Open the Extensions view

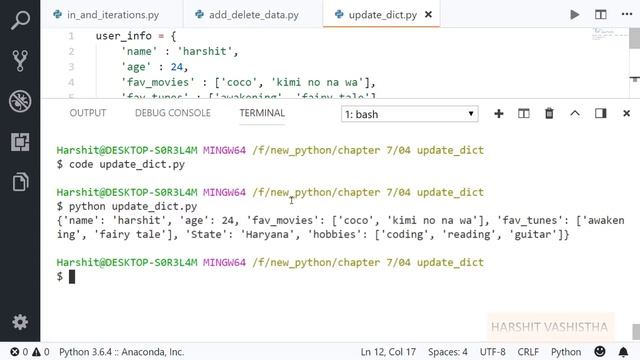20,142
